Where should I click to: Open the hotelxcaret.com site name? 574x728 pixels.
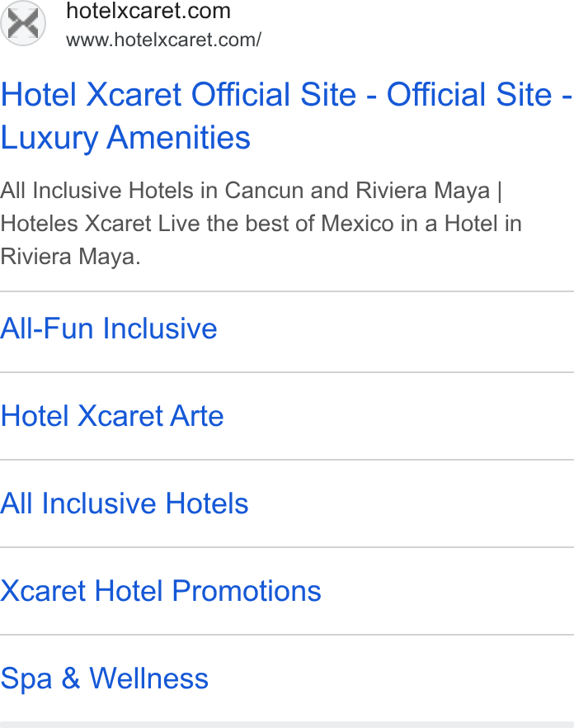click(x=148, y=11)
